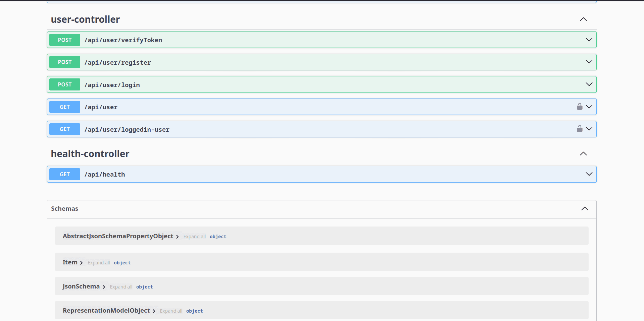
Task: Open the AbstractJsonSchemaPropertyObject schema
Action: pyautogui.click(x=118, y=236)
